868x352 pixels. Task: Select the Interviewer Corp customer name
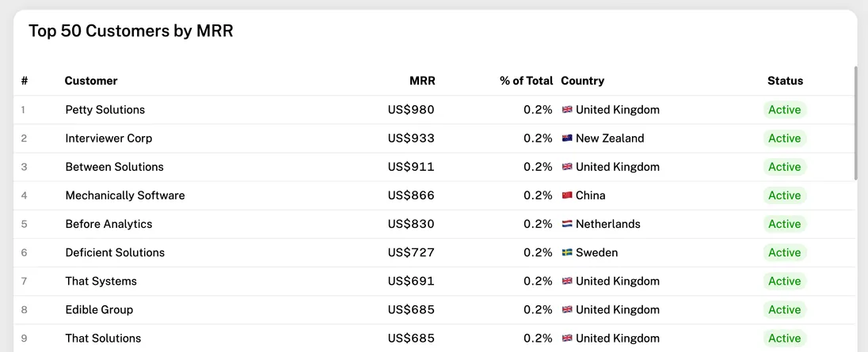pyautogui.click(x=108, y=138)
